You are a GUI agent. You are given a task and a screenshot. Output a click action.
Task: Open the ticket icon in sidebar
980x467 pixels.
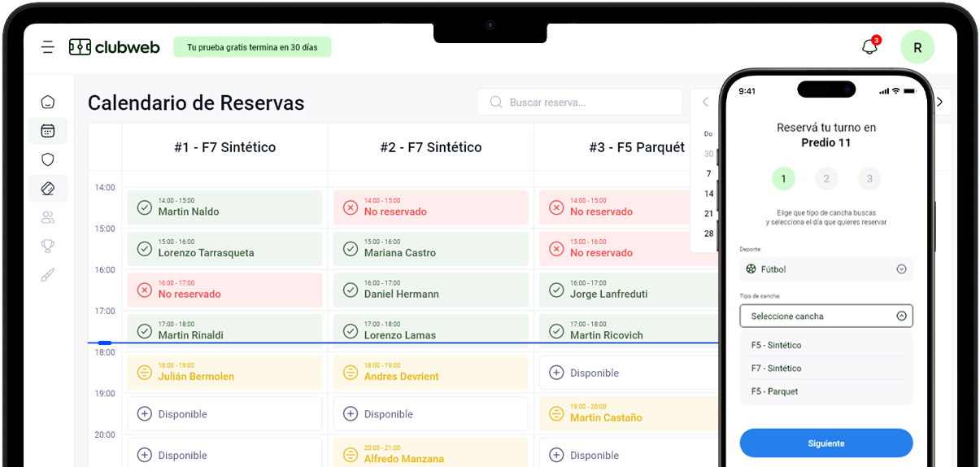[48, 189]
